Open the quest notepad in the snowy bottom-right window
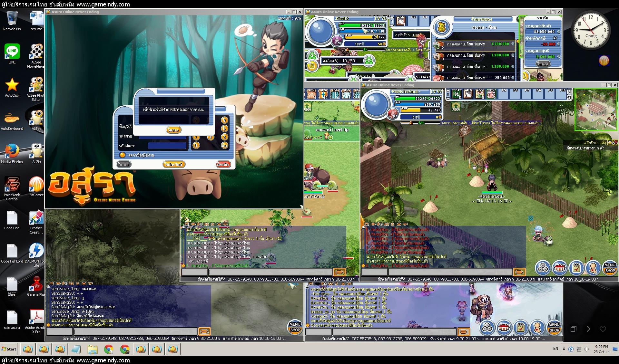 pyautogui.click(x=520, y=328)
